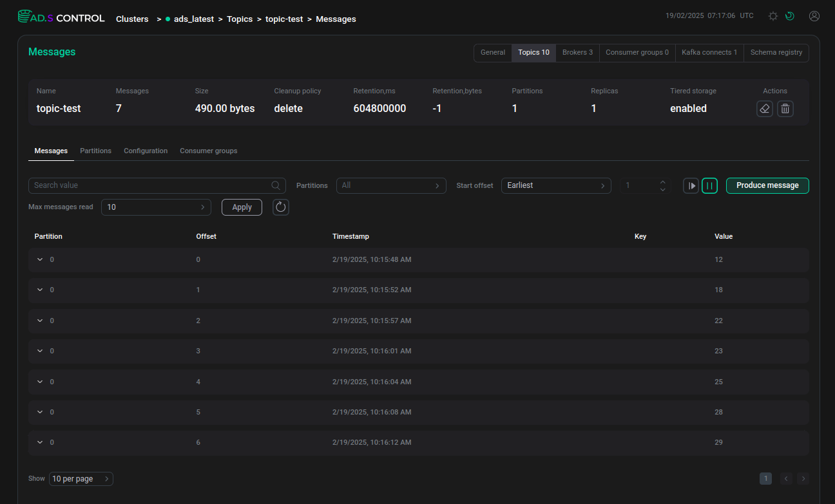Open the Brokers 3 tab
The height and width of the screenshot is (504, 835).
(577, 53)
